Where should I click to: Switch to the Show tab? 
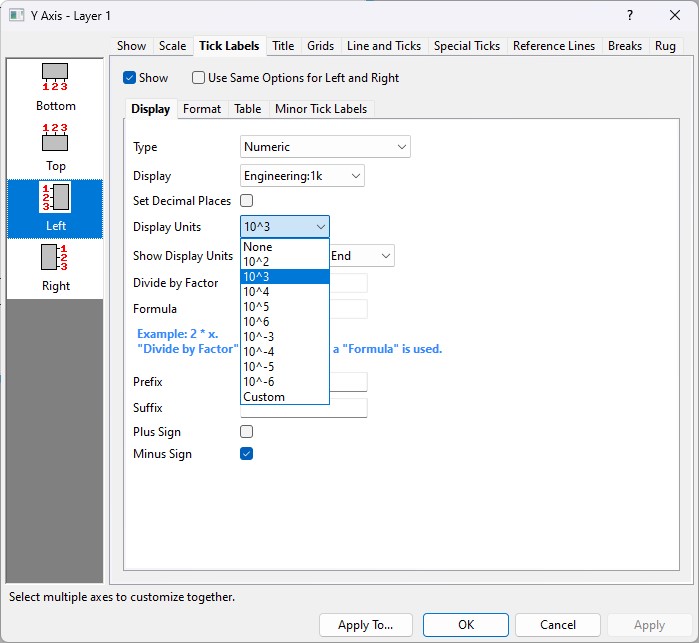point(132,46)
